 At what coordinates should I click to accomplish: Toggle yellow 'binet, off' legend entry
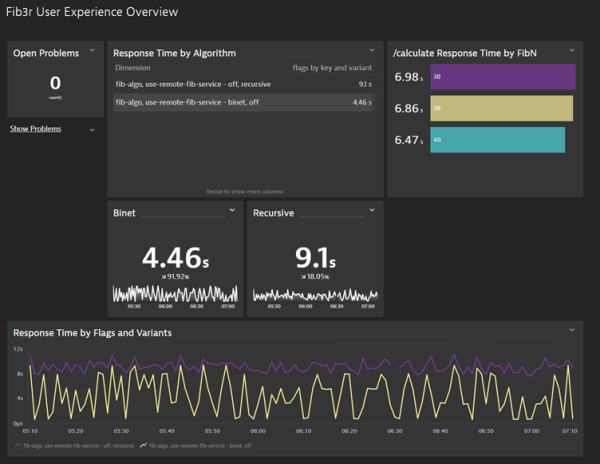tap(196, 446)
